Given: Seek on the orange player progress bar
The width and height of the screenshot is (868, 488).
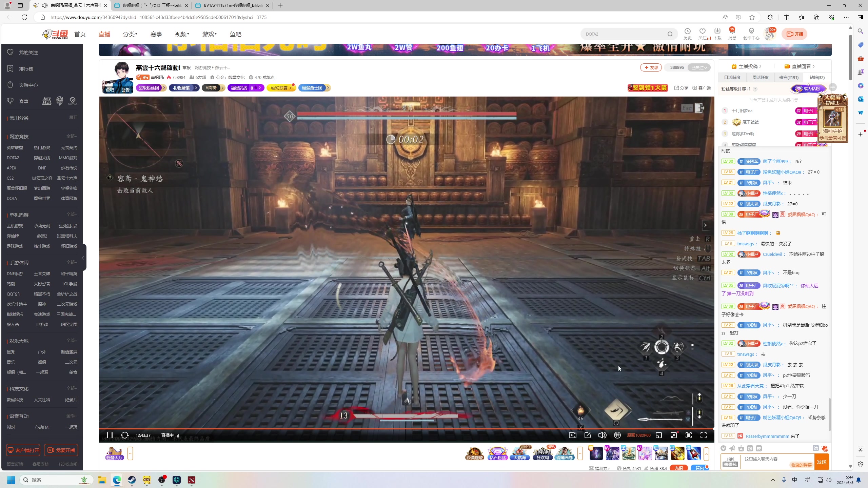Looking at the screenshot, I should 407,429.
